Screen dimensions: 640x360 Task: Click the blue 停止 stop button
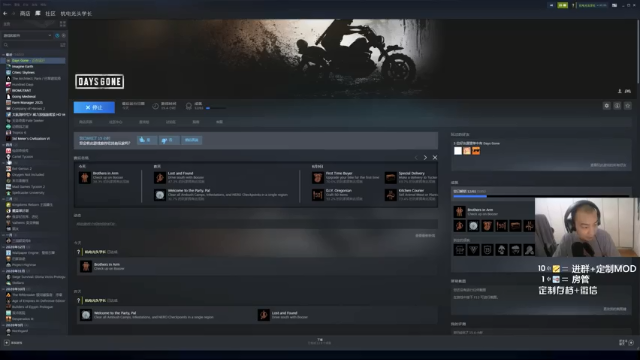(x=94, y=107)
